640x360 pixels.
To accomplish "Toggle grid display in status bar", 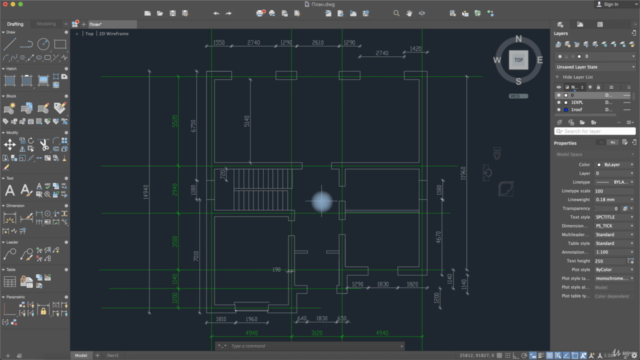I will (499, 356).
